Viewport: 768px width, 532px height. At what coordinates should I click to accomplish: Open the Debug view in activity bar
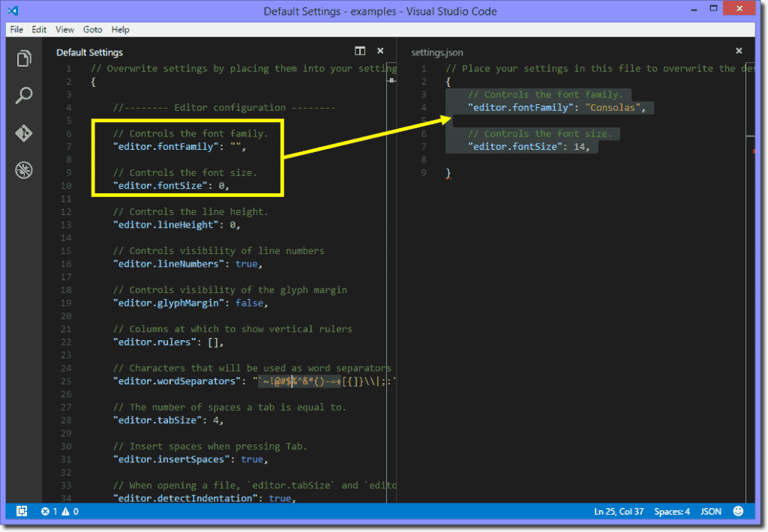click(24, 170)
